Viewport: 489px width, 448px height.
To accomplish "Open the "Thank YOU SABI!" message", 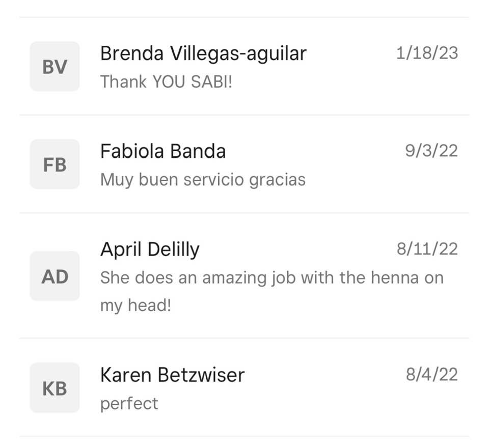I will point(166,81).
